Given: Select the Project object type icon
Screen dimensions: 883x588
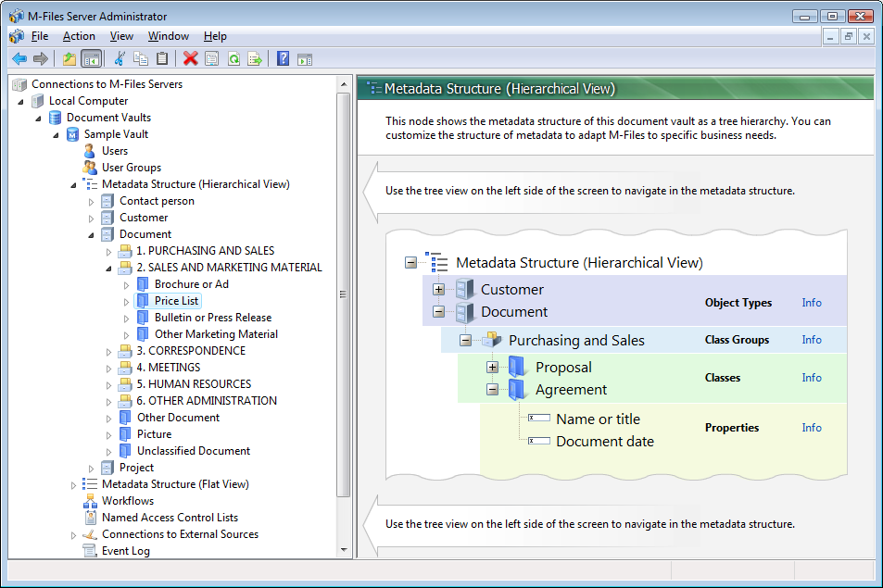Looking at the screenshot, I should click(107, 467).
